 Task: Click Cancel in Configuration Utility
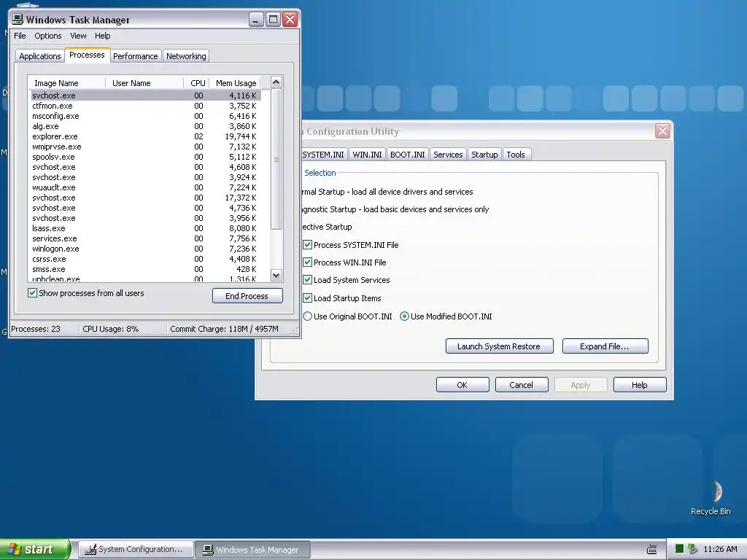point(522,385)
